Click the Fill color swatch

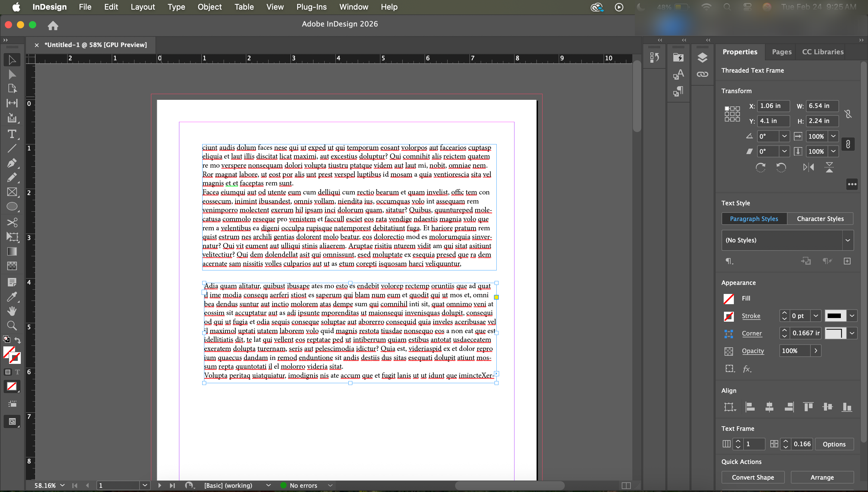click(728, 298)
